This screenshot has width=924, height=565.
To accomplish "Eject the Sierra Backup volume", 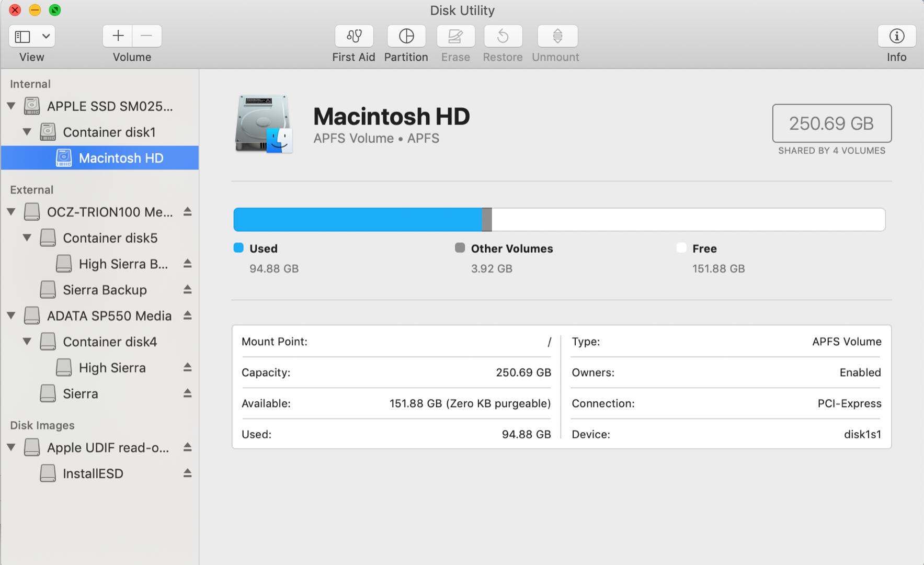I will (187, 290).
